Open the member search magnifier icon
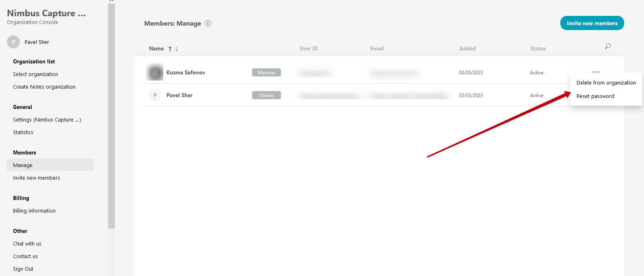 [x=608, y=46]
